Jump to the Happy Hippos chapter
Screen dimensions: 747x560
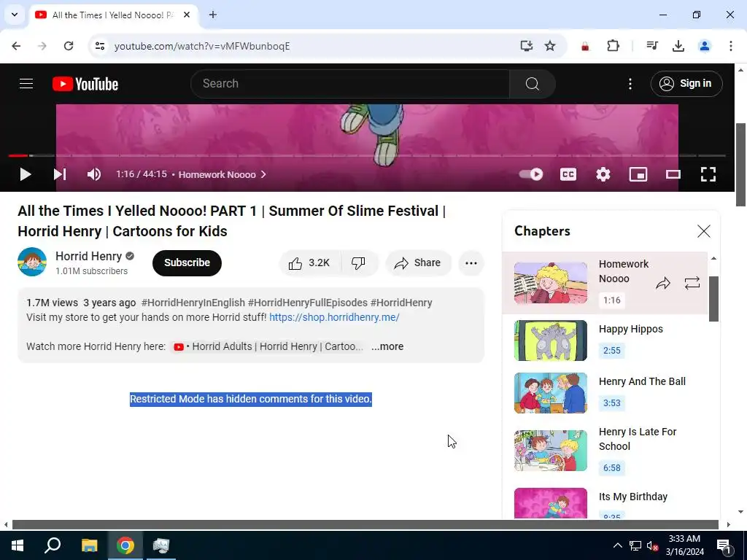[x=605, y=341]
